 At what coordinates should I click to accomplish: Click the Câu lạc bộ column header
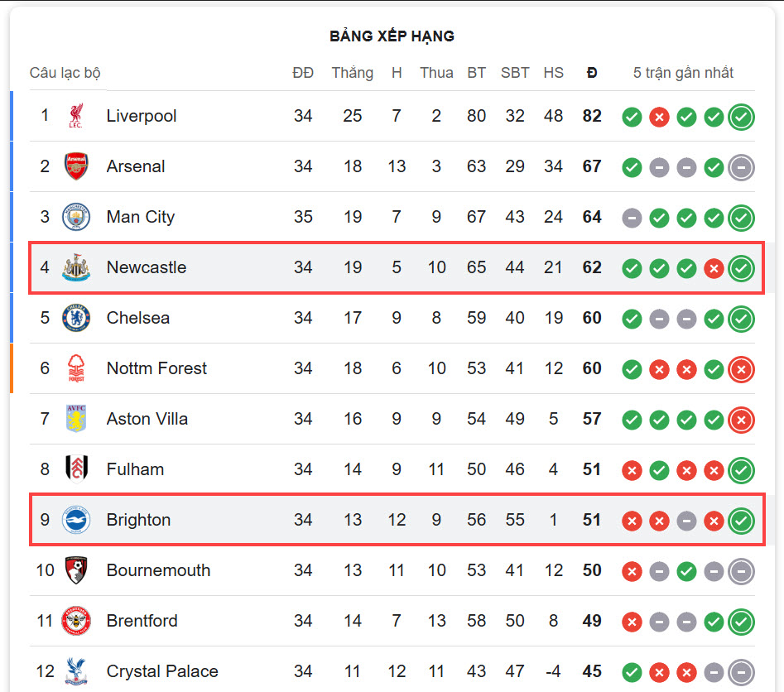[65, 73]
